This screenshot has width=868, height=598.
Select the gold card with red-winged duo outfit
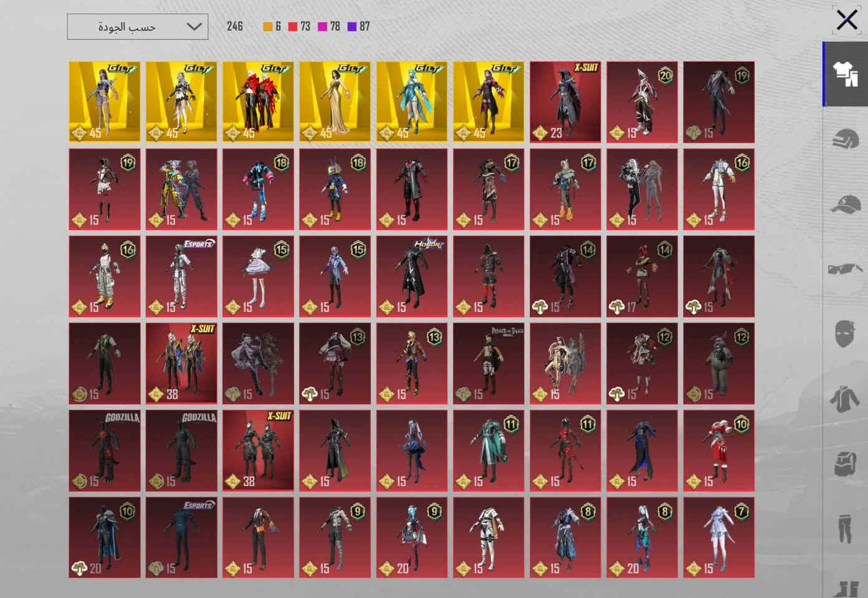[x=258, y=102]
